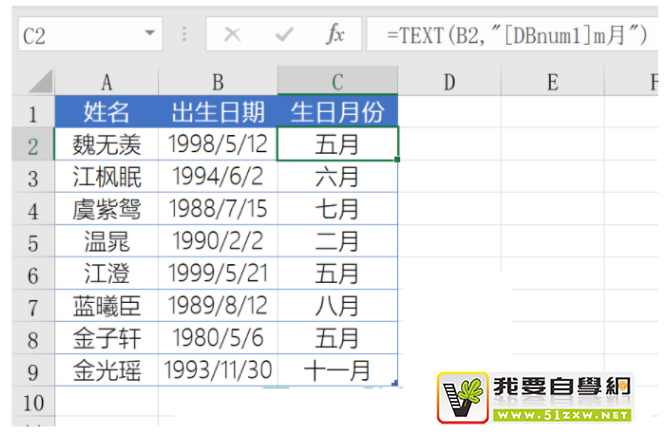Select column B header

pyautogui.click(x=218, y=82)
